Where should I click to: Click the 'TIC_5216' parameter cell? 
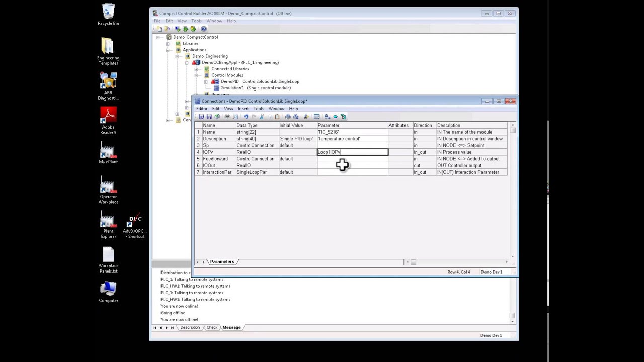point(353,132)
